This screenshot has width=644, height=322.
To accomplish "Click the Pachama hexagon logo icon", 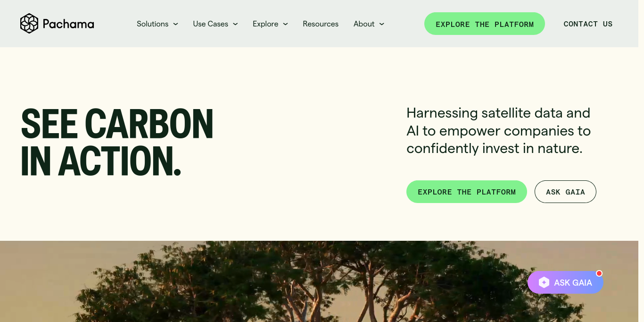I will coord(29,24).
